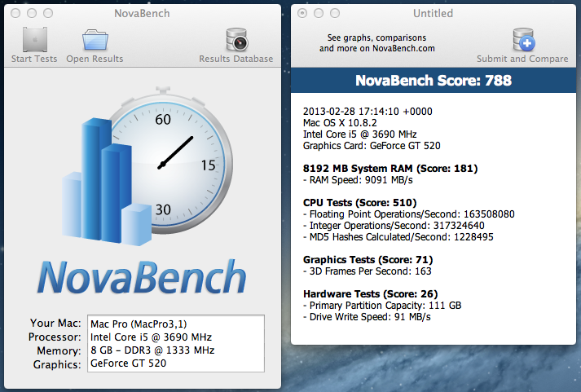Minimize the Untitled results window

319,13
